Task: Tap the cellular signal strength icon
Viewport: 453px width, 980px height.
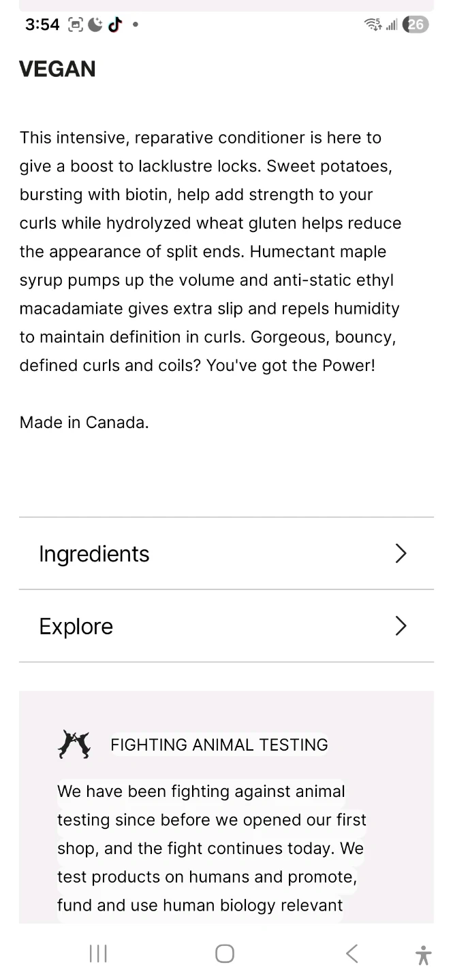Action: [392, 25]
